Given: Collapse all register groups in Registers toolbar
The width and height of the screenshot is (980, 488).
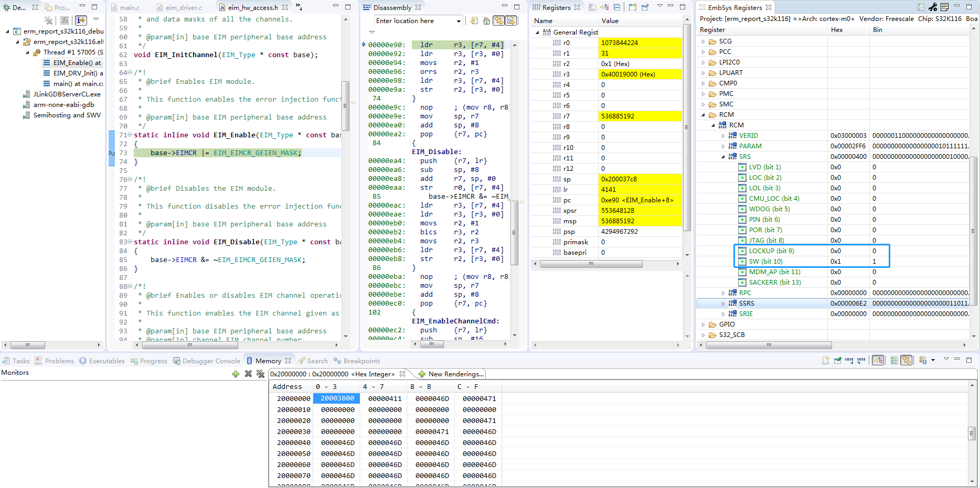Looking at the screenshot, I should pyautogui.click(x=616, y=7).
